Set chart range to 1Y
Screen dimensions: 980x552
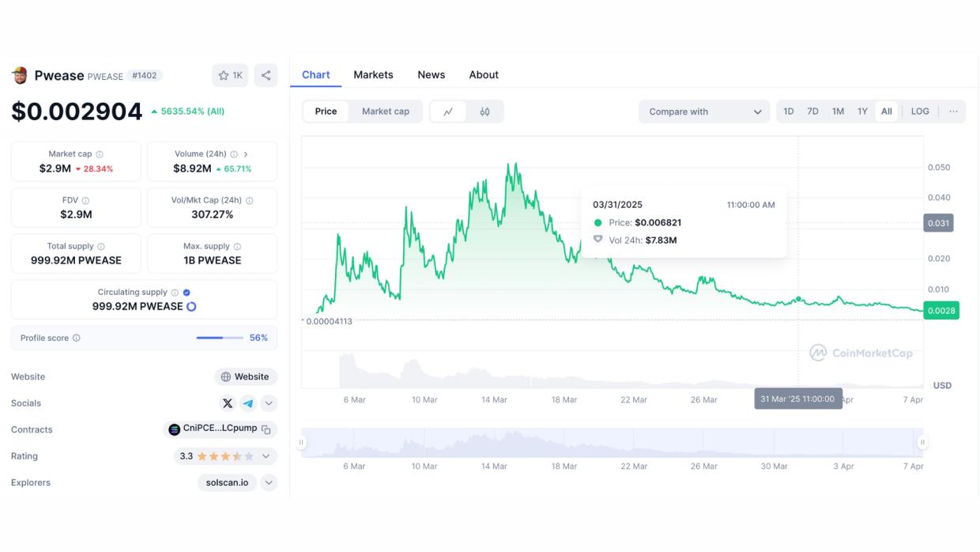click(x=862, y=112)
